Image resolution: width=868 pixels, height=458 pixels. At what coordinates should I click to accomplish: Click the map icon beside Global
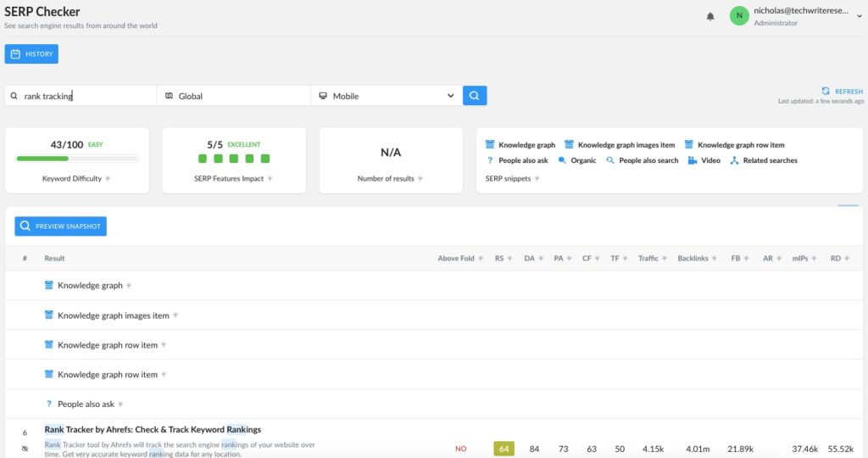[x=169, y=96]
